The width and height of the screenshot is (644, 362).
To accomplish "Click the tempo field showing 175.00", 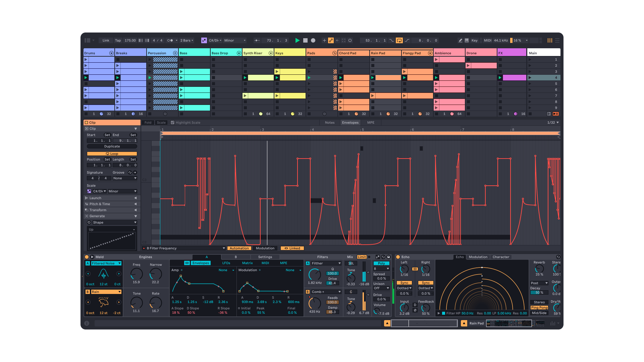I will (130, 40).
